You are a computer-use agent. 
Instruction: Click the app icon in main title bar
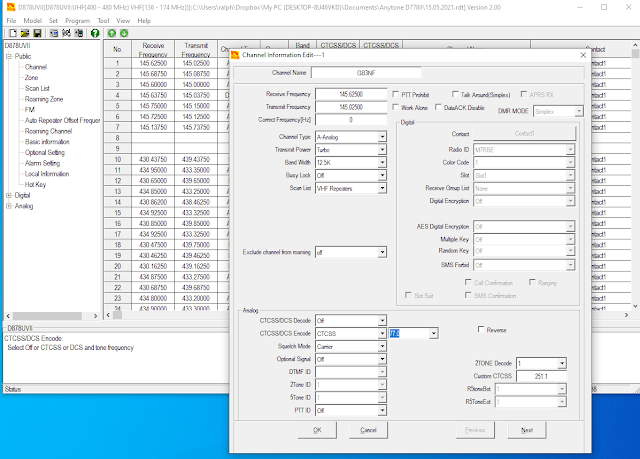point(11,7)
